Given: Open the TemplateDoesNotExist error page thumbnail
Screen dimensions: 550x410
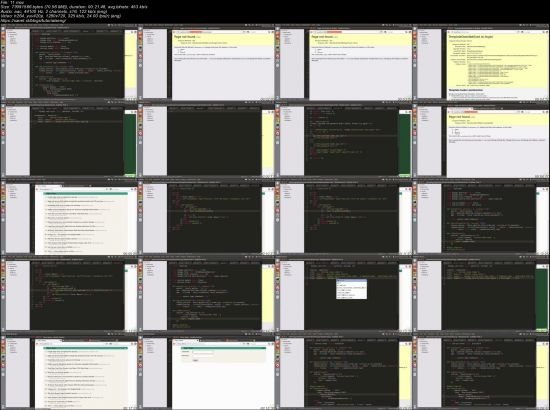Looking at the screenshot, I should 481,63.
